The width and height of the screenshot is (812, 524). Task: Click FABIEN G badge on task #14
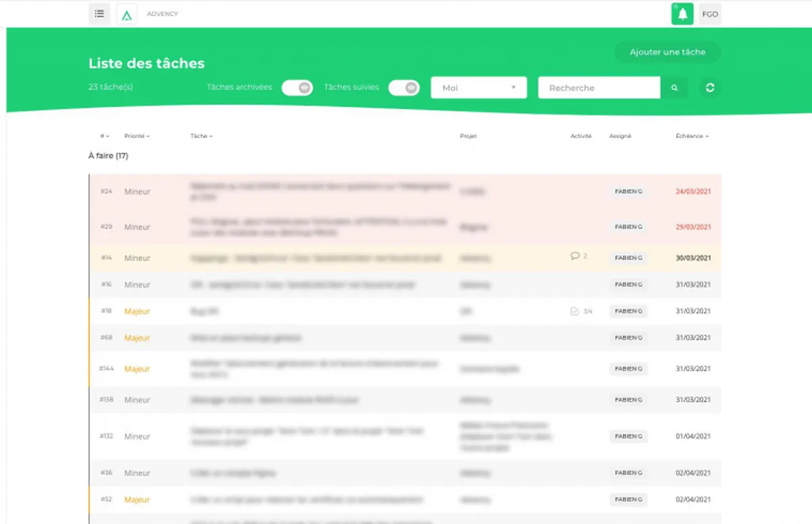[x=628, y=258]
